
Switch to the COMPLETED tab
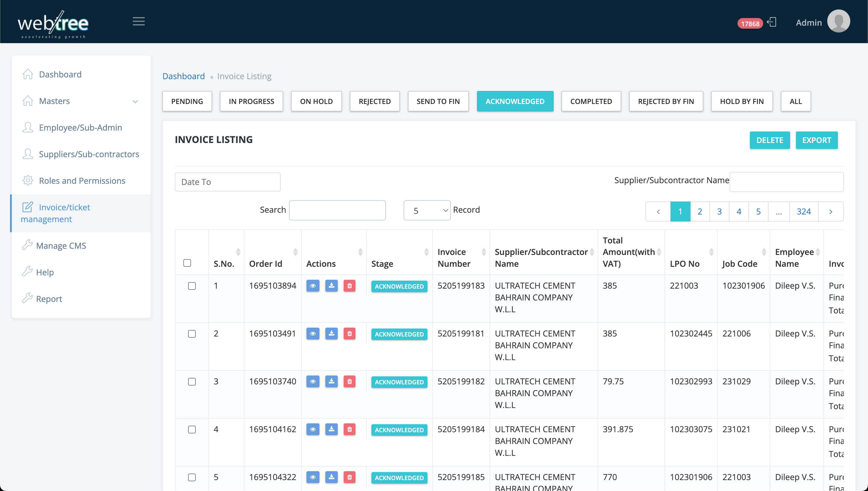point(591,102)
